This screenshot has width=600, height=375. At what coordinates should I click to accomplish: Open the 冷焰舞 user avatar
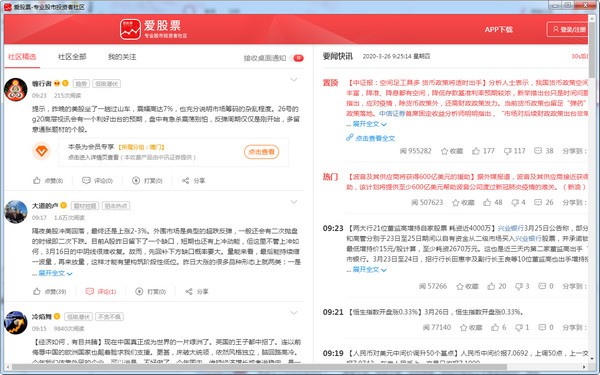pos(16,323)
